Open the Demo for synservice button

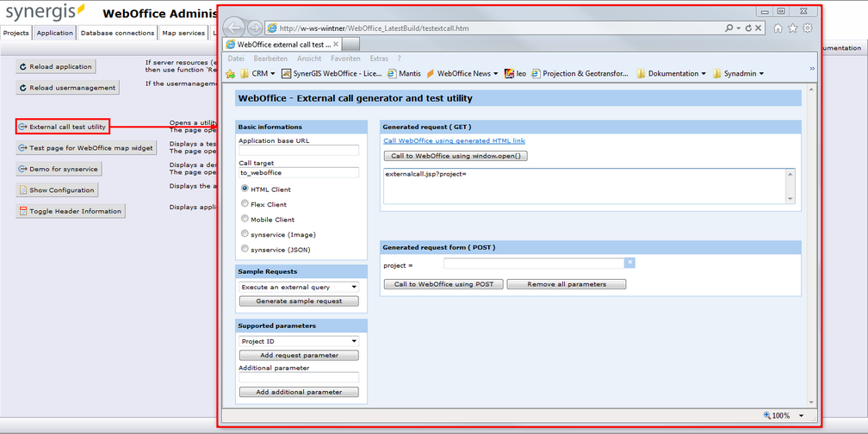point(59,169)
